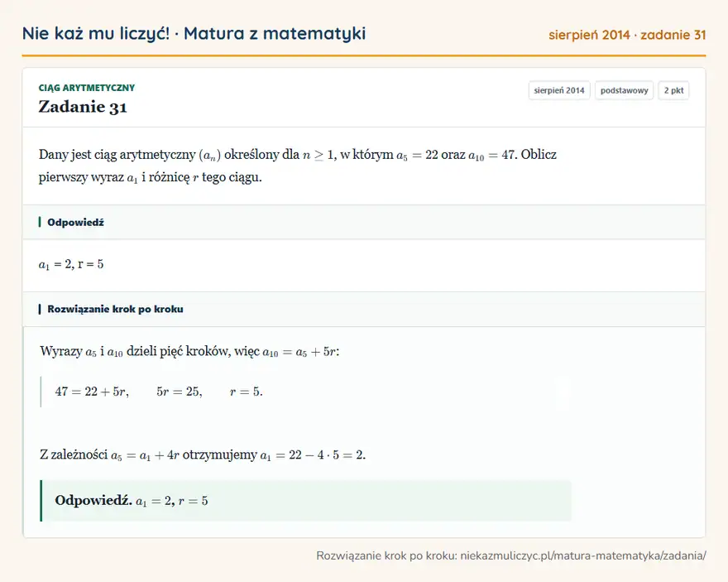Image resolution: width=728 pixels, height=582 pixels.
Task: Click the 'Nie każ mu liczyć! · Matura z matematyki' header title
Action: tap(194, 34)
